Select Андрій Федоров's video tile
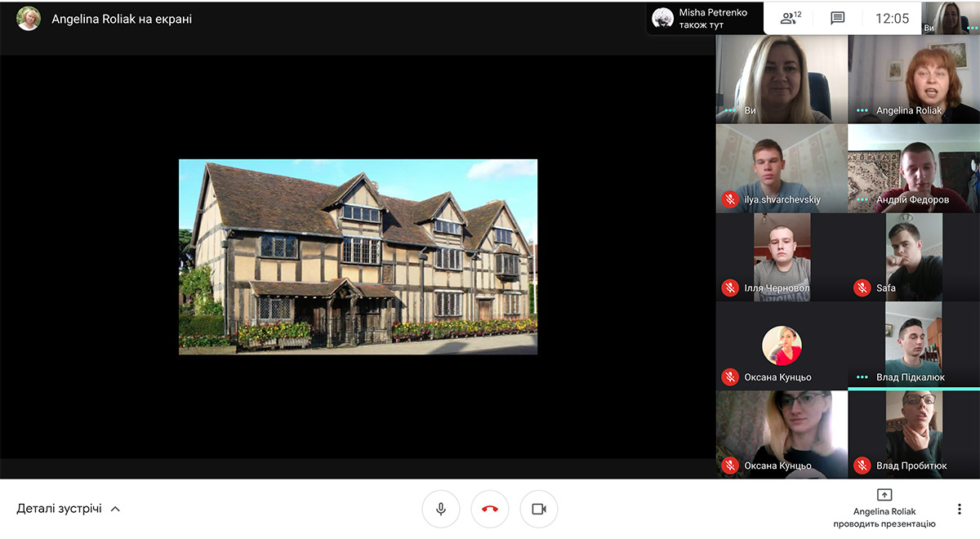Image resolution: width=980 pixels, height=539 pixels. 913,167
